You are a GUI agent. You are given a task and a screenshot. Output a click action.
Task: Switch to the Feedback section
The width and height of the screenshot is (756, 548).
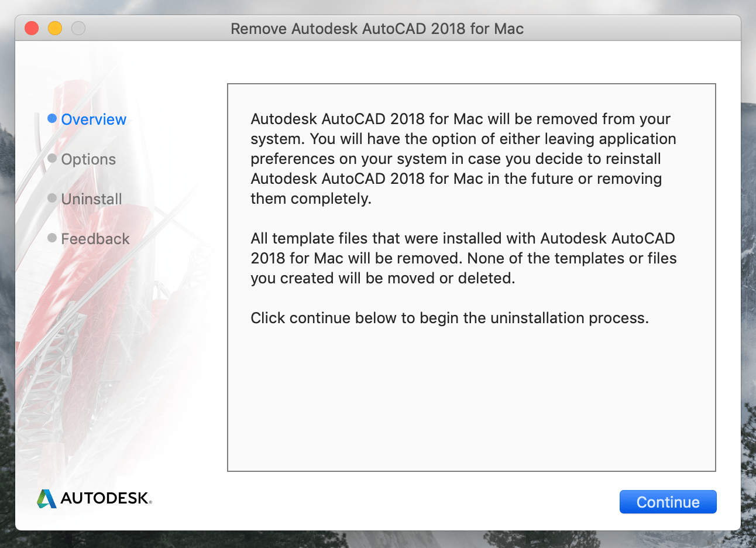pyautogui.click(x=95, y=239)
